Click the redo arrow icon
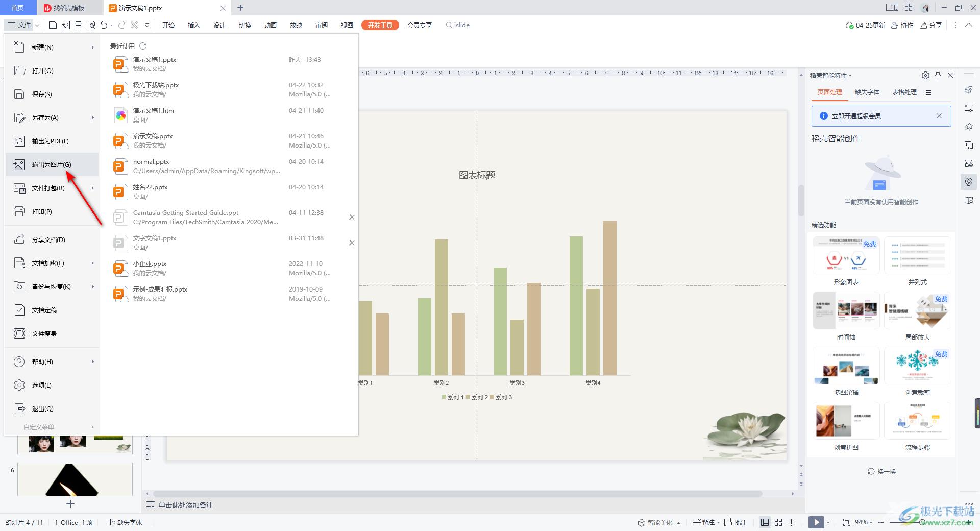 point(121,25)
